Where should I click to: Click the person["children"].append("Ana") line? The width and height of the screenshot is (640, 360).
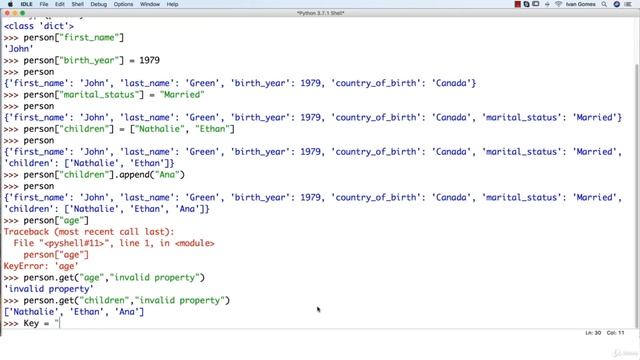click(x=94, y=175)
